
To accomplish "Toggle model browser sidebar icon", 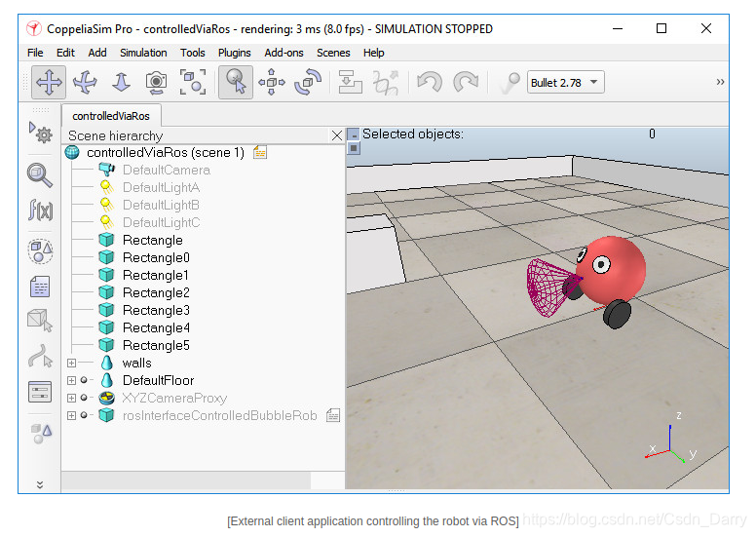I will 41,433.
